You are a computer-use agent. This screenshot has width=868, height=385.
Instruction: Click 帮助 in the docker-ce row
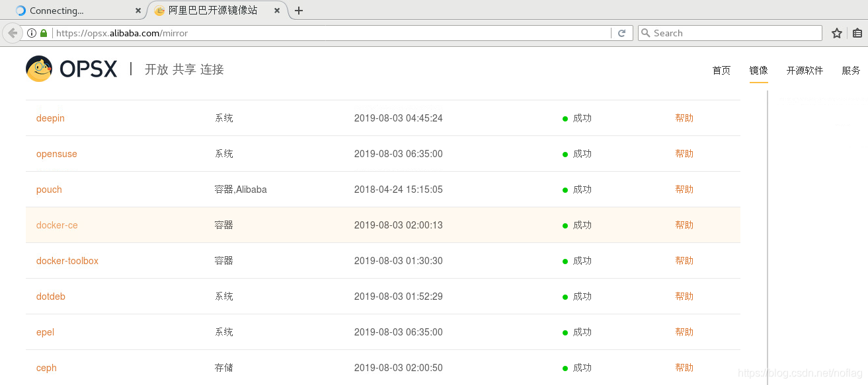(x=684, y=225)
